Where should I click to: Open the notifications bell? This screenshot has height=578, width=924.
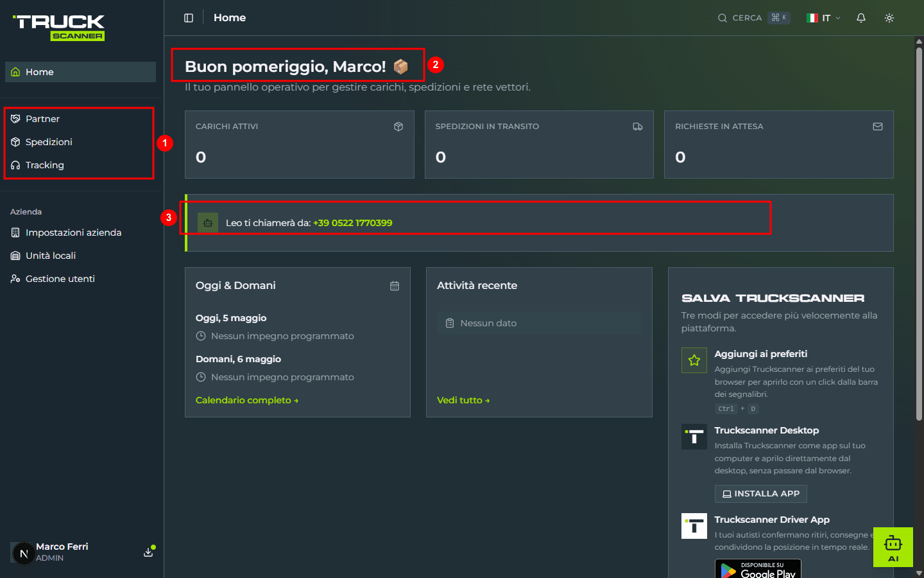[861, 18]
